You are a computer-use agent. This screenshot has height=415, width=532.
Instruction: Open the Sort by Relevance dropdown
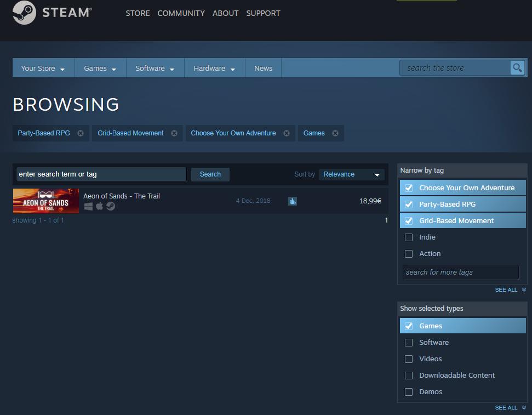(x=352, y=174)
